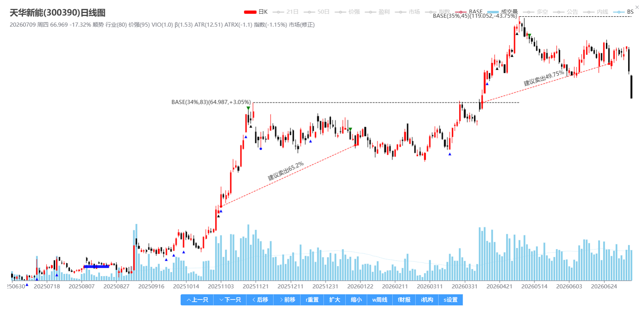Click x-axis date label 20251211

(290, 287)
